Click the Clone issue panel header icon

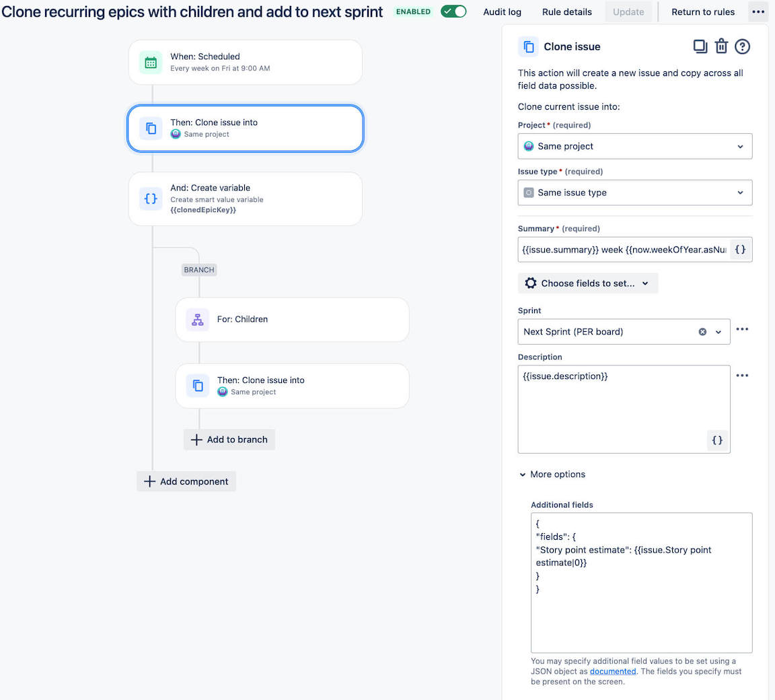click(x=528, y=47)
